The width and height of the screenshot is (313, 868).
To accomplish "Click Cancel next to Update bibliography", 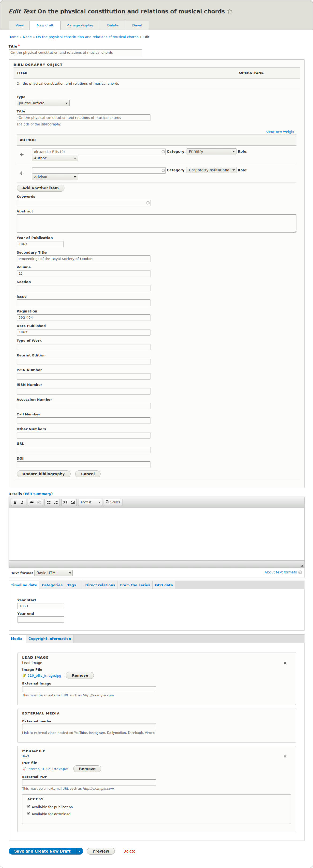I will [88, 474].
